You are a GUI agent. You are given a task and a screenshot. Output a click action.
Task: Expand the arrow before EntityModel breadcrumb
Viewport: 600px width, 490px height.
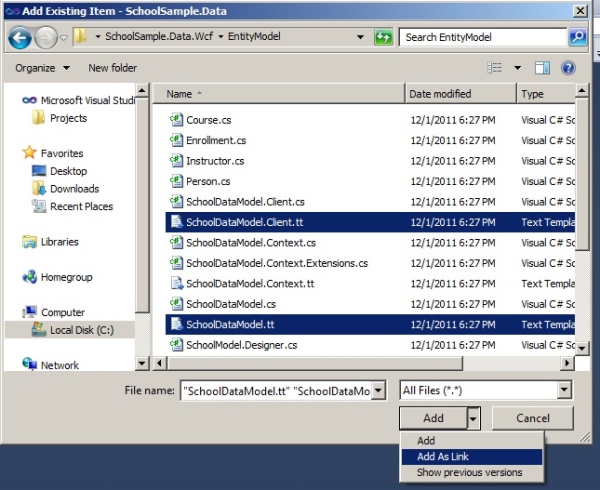tap(221, 37)
